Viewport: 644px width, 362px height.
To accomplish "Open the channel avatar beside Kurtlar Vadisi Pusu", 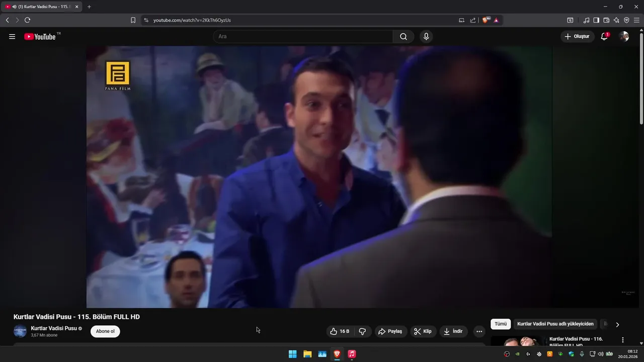I will point(20,331).
